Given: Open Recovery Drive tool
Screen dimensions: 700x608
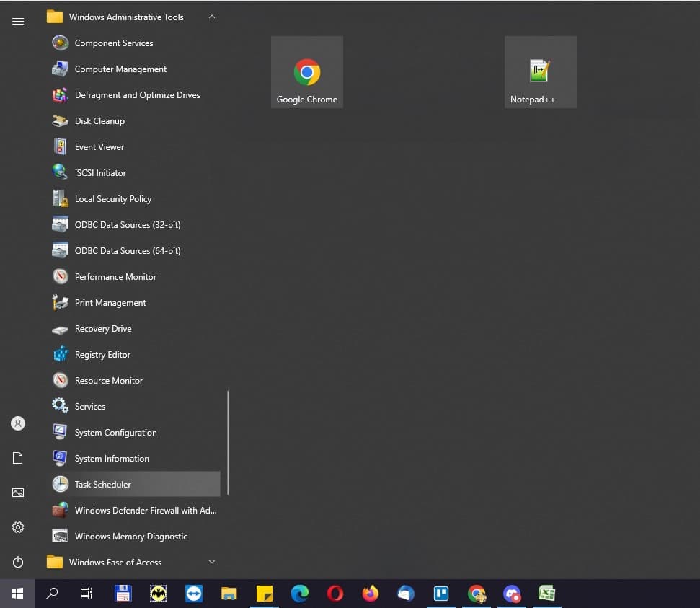Looking at the screenshot, I should [x=133, y=328].
